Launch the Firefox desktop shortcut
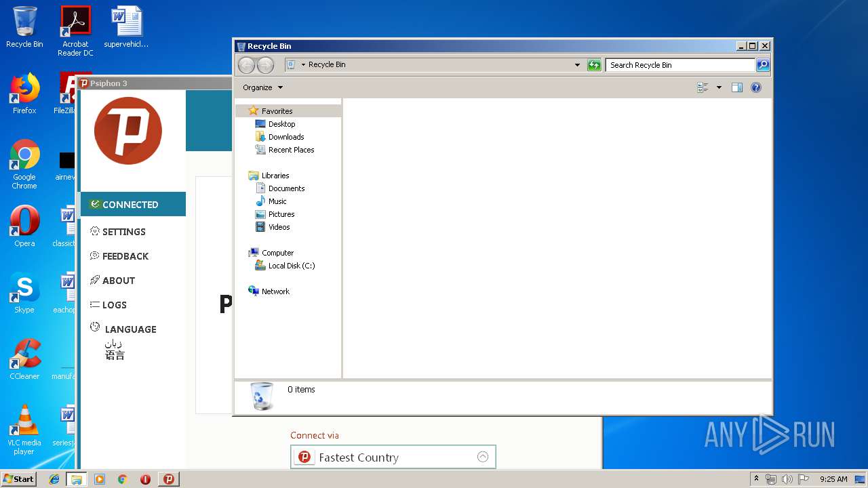 pyautogui.click(x=24, y=94)
